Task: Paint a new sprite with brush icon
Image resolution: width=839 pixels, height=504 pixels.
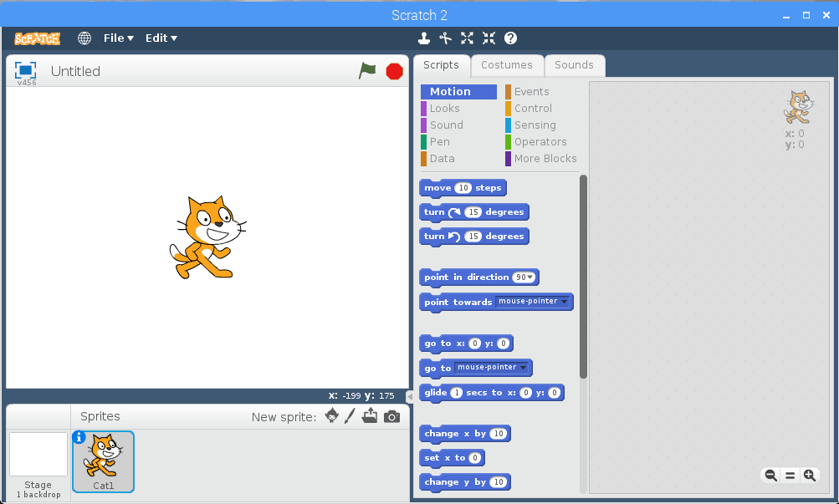Action: (x=350, y=416)
